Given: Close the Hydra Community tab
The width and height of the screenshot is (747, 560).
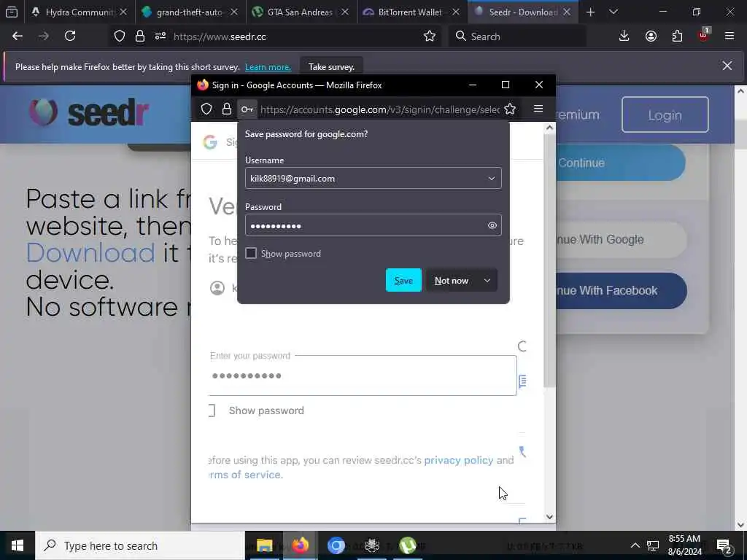Looking at the screenshot, I should coord(123,12).
